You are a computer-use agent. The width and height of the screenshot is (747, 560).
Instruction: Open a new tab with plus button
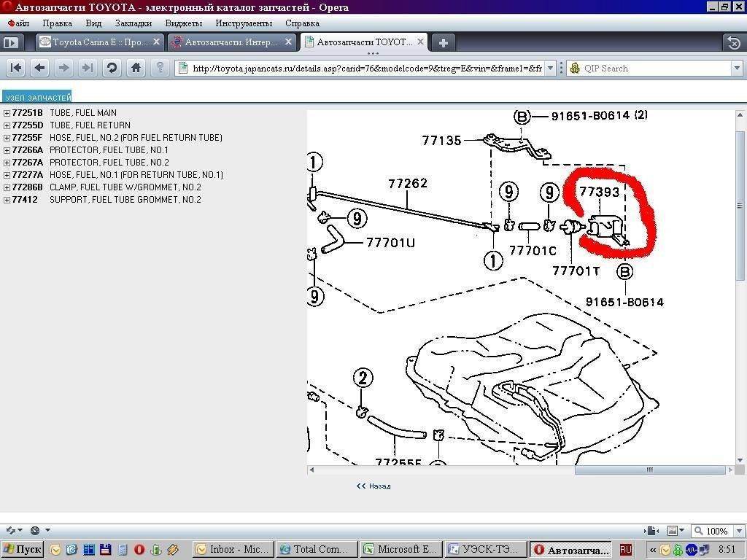click(x=443, y=42)
